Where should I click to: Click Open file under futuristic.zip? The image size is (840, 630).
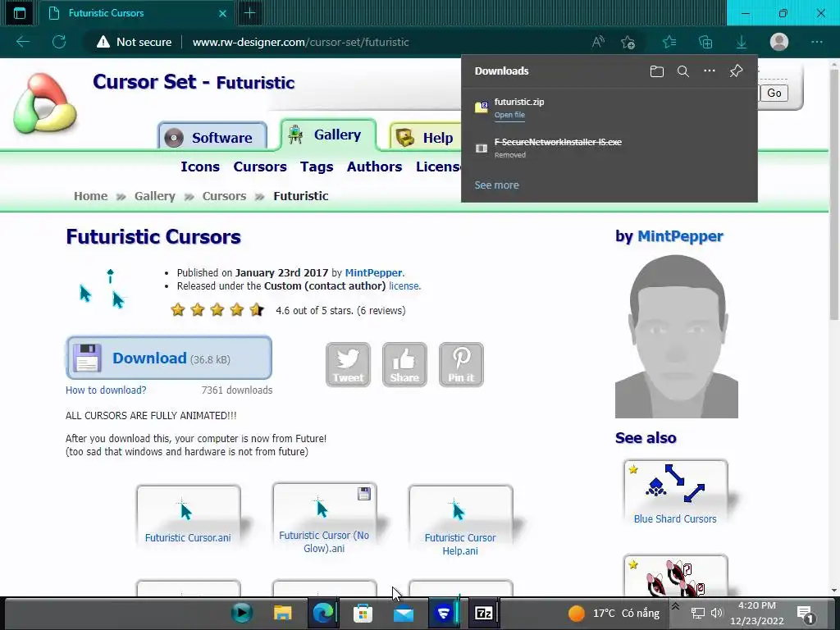pos(509,115)
